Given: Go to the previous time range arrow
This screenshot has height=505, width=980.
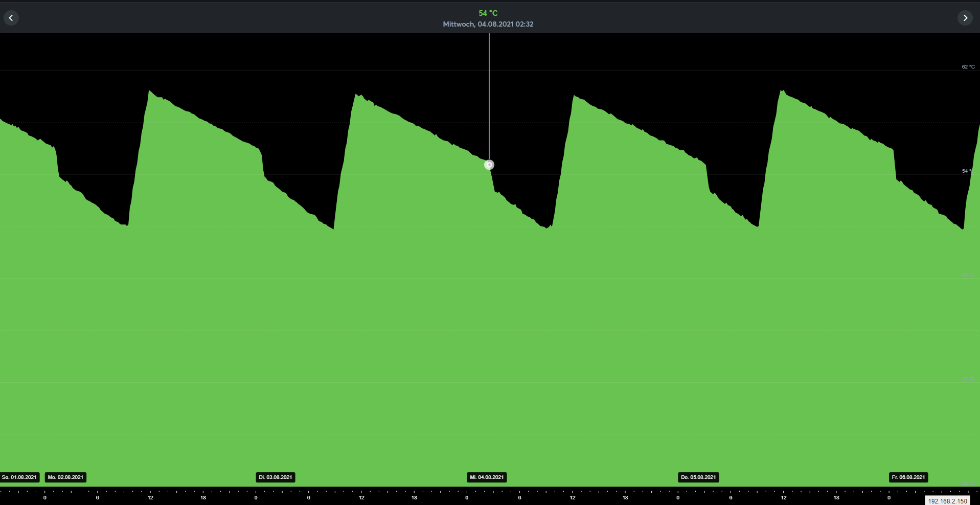Looking at the screenshot, I should click(x=11, y=18).
